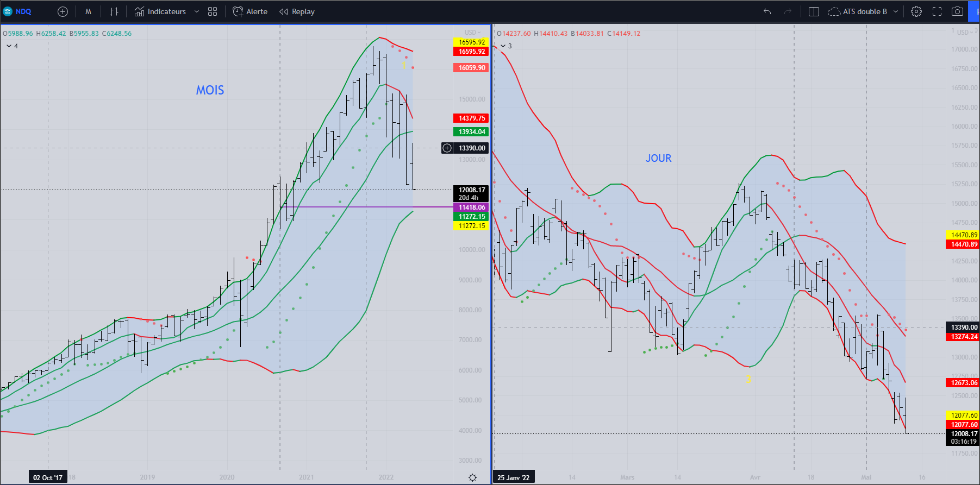
Task: Open the bar chart style selector
Action: [114, 11]
